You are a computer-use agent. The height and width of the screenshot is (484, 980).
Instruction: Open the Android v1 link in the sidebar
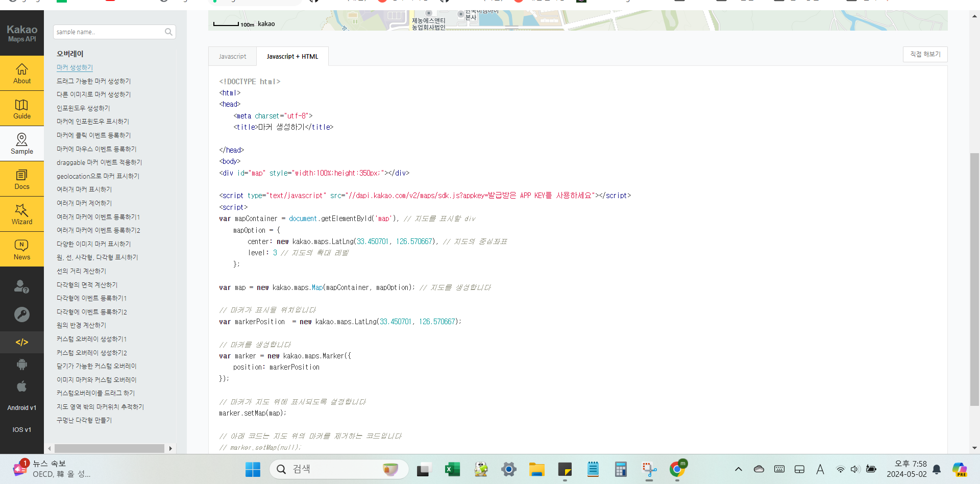21,408
